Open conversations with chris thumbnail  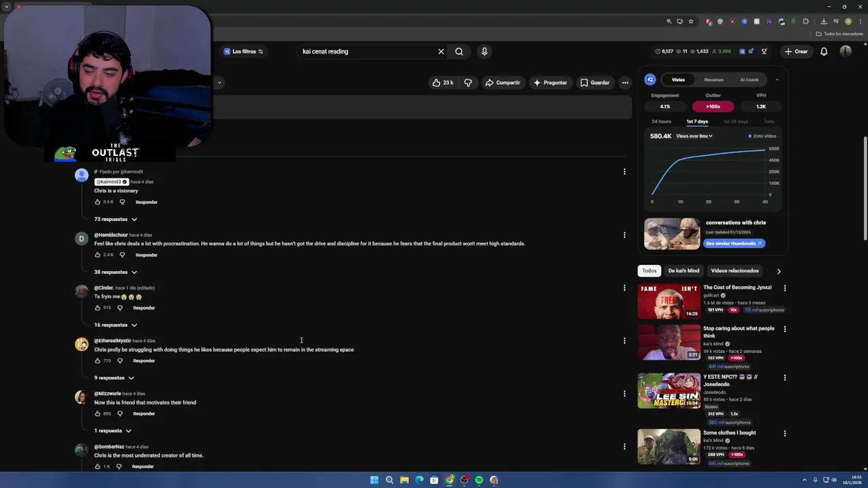672,234
